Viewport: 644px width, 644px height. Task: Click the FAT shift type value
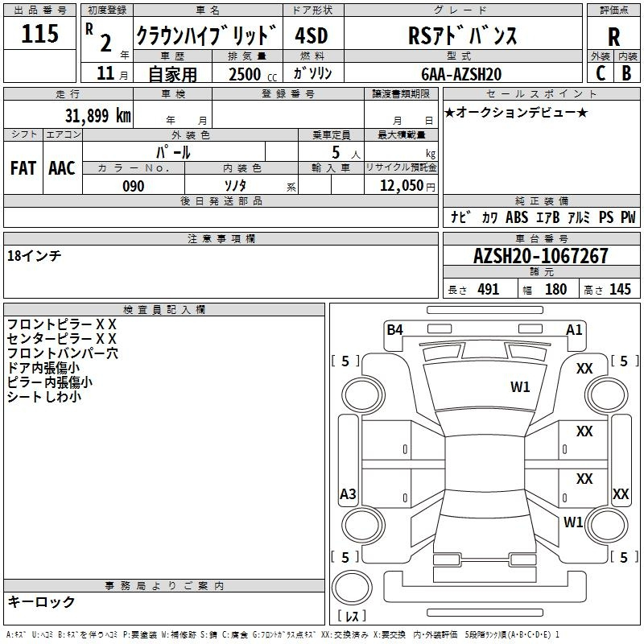(23, 168)
